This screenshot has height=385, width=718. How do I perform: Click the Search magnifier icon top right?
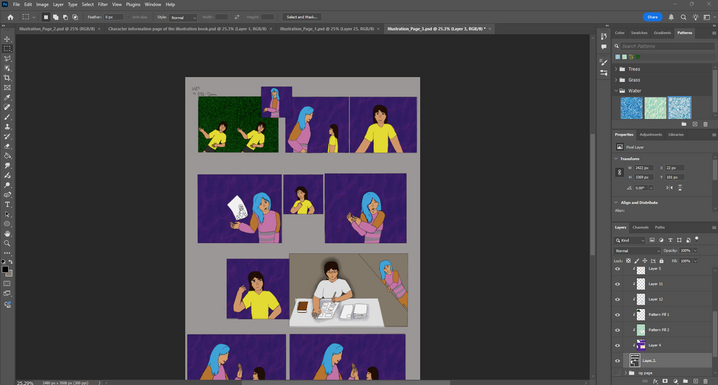click(683, 17)
